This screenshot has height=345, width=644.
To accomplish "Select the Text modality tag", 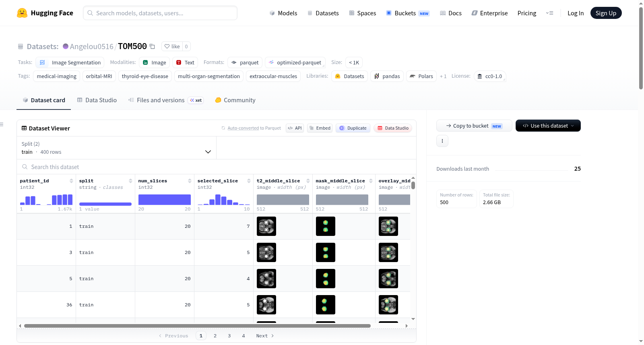I will click(185, 62).
